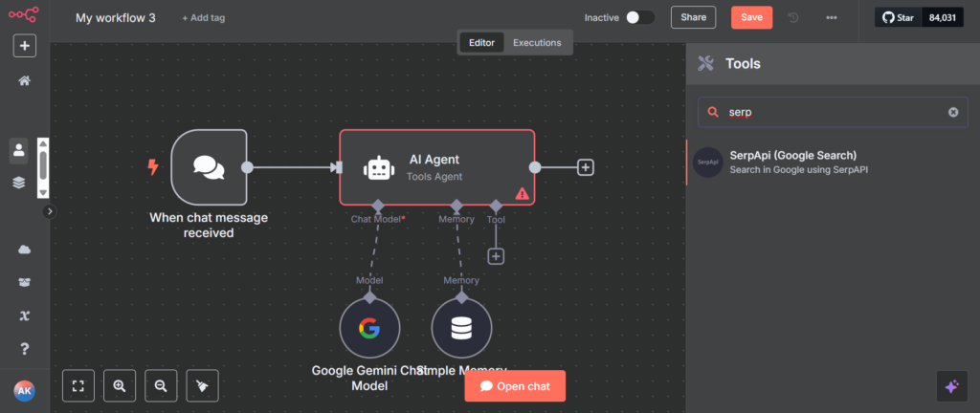Zoom out of the canvas
The image size is (980, 413).
point(161,385)
